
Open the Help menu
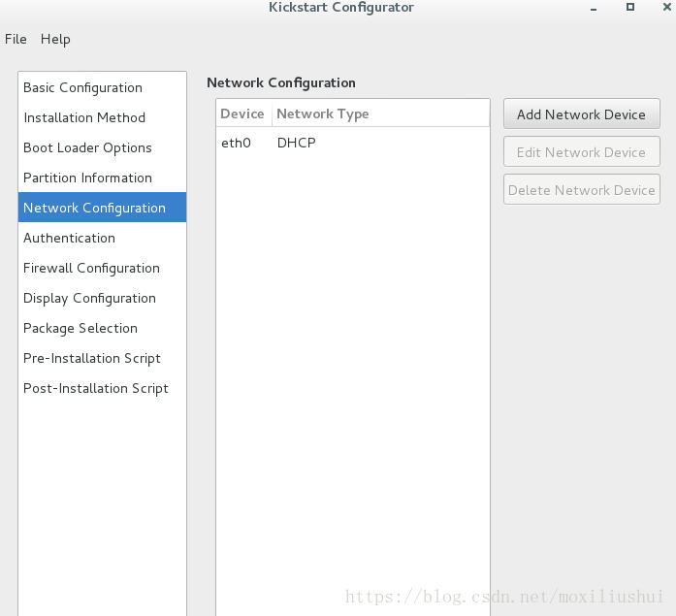pyautogui.click(x=55, y=39)
